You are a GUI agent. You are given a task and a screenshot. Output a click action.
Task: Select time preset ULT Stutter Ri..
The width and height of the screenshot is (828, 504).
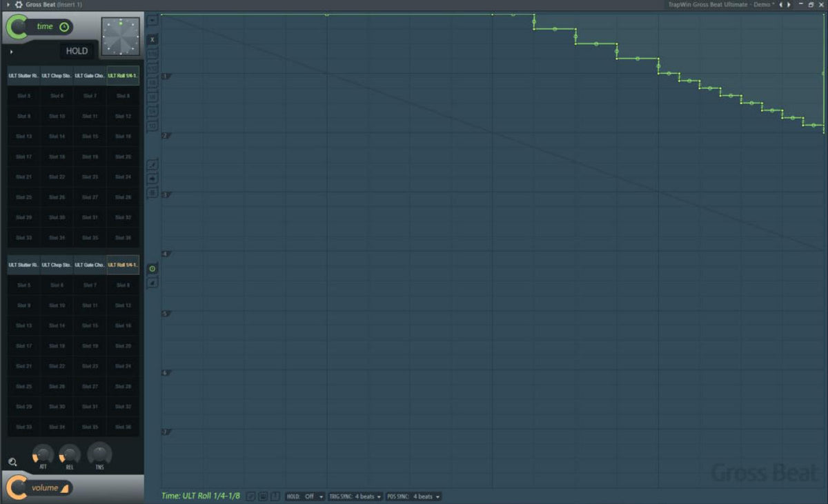pyautogui.click(x=23, y=75)
